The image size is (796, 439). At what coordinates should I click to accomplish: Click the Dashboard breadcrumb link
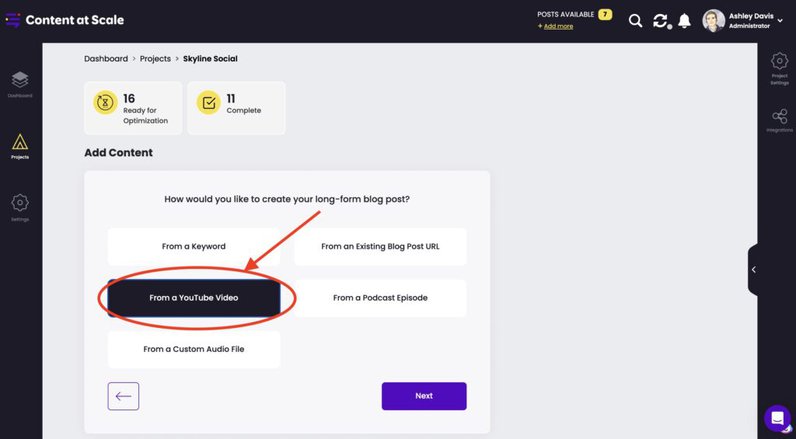click(106, 59)
